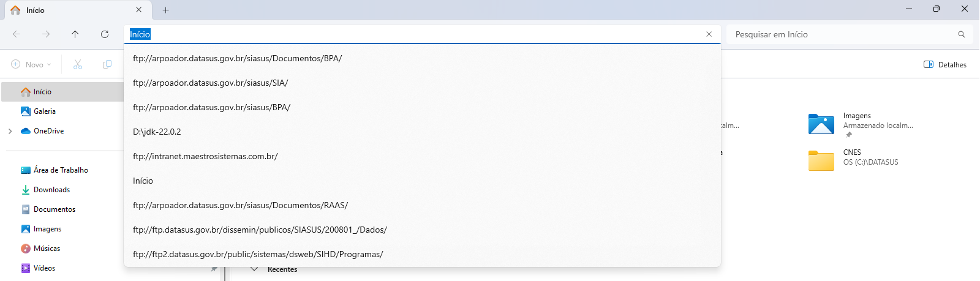Open the CNES folder in DATASUS
The height and width of the screenshot is (281, 980).
(x=821, y=160)
